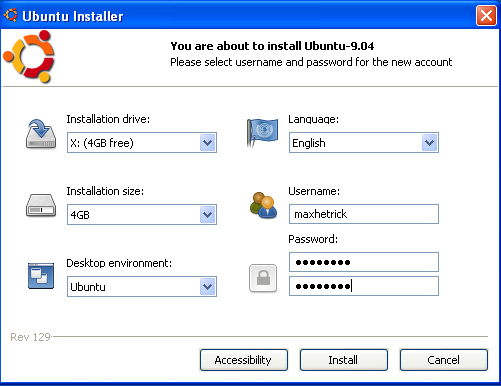Click the "Rev 129" revision text

click(30, 337)
